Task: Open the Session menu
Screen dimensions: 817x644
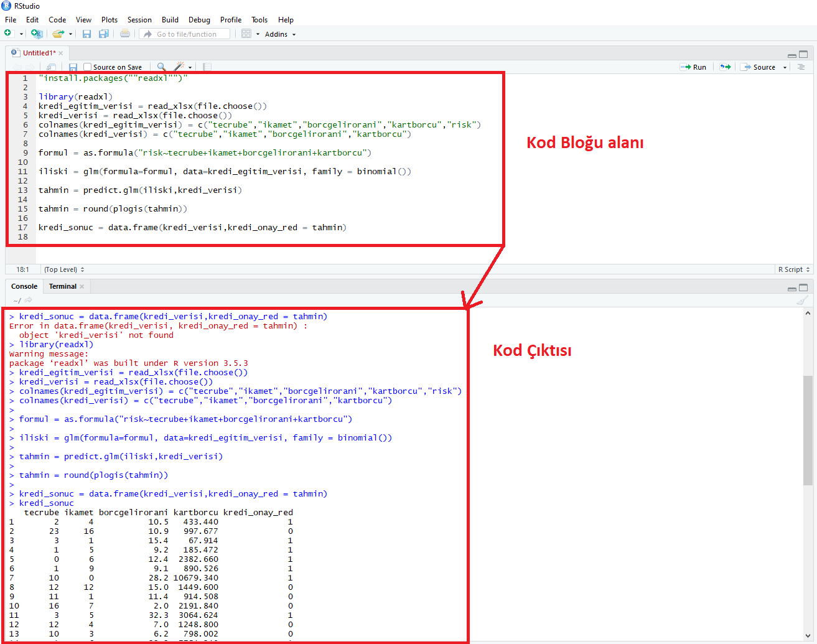Action: click(139, 20)
